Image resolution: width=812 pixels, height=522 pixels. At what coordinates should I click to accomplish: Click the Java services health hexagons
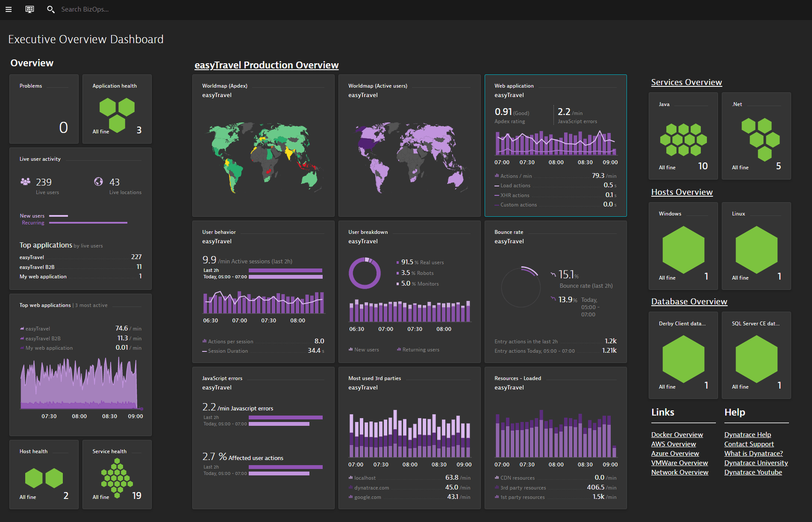tap(683, 140)
